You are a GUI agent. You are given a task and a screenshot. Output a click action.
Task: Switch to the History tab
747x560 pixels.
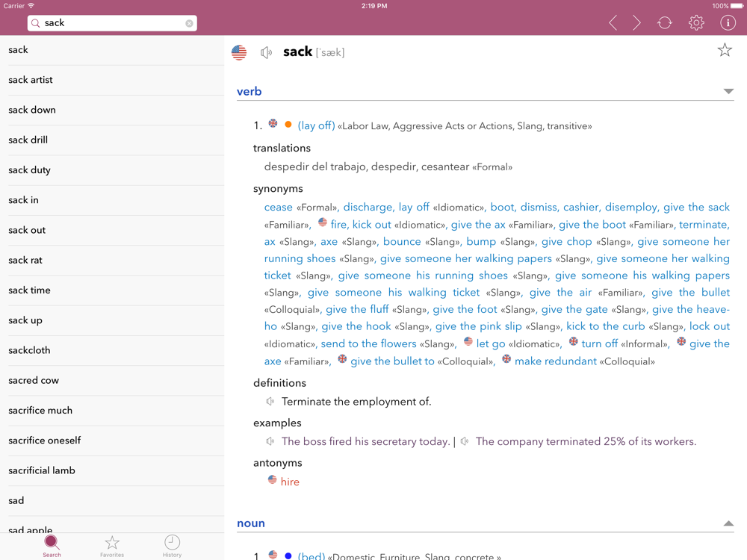click(x=172, y=546)
